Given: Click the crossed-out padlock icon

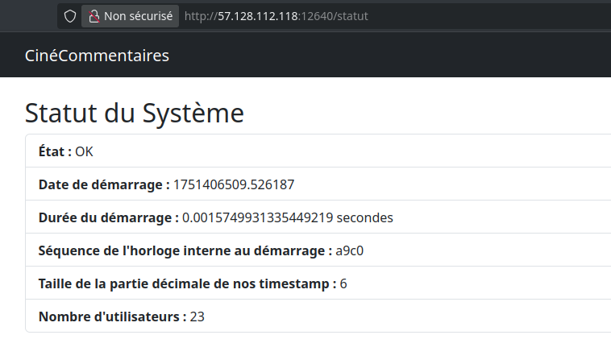Looking at the screenshot, I should 94,16.
